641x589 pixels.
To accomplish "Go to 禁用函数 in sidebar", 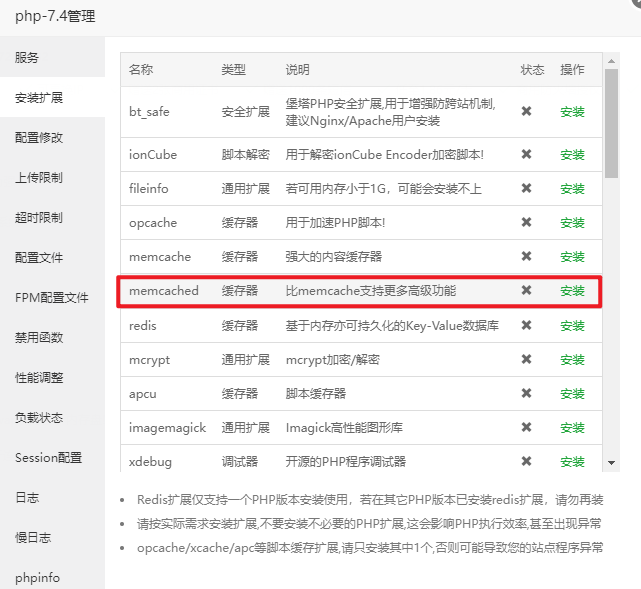I will click(52, 338).
